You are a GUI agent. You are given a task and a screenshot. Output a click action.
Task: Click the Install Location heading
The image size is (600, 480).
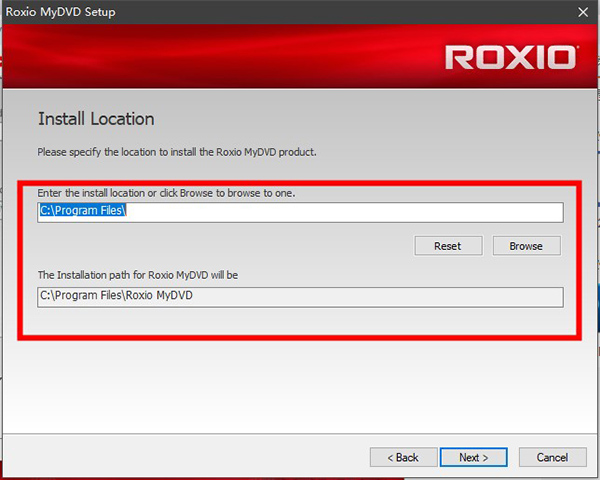[x=96, y=119]
